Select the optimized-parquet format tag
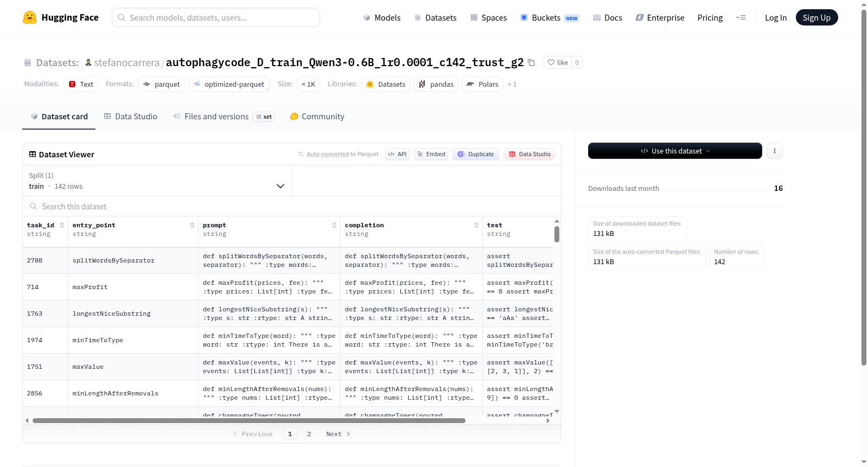 (229, 84)
